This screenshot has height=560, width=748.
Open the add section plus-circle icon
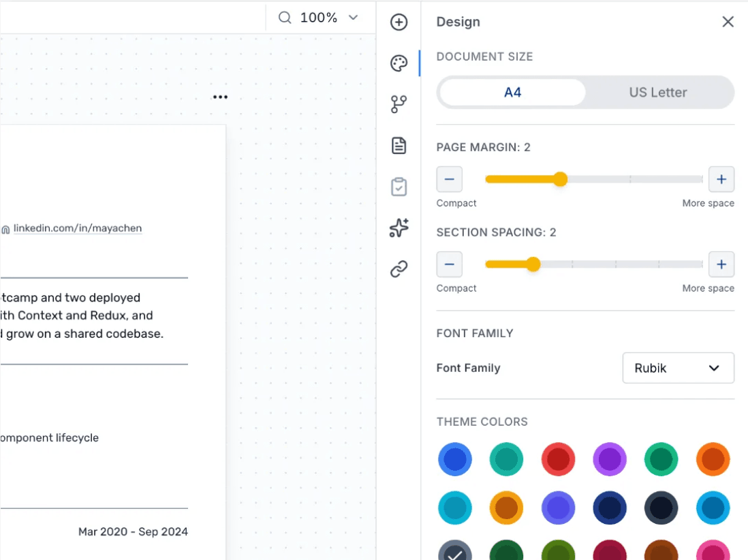coord(399,22)
